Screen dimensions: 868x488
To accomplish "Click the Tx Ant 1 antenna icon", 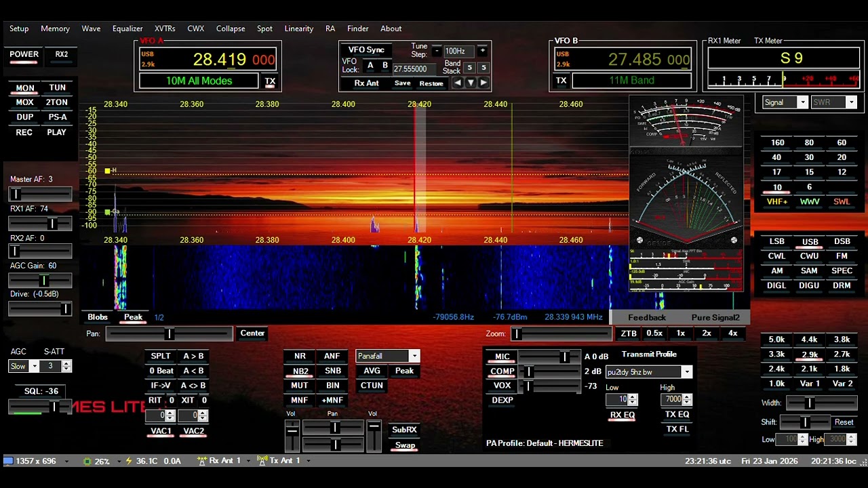I will click(262, 461).
